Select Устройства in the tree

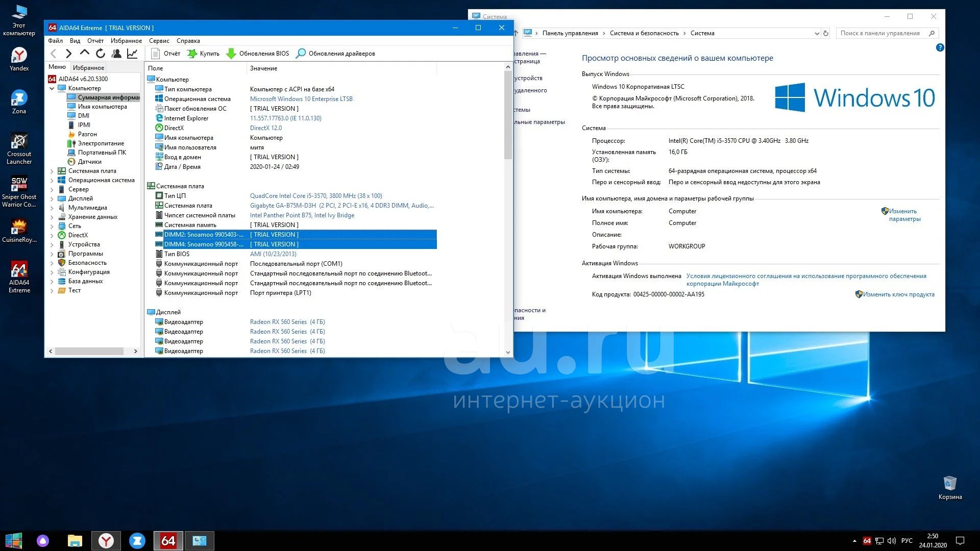(84, 244)
